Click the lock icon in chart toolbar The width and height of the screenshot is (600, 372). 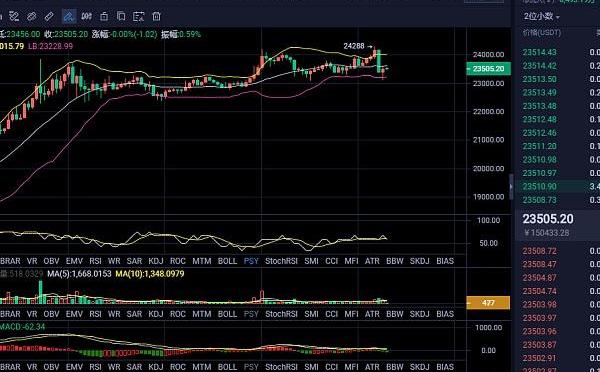pos(104,16)
